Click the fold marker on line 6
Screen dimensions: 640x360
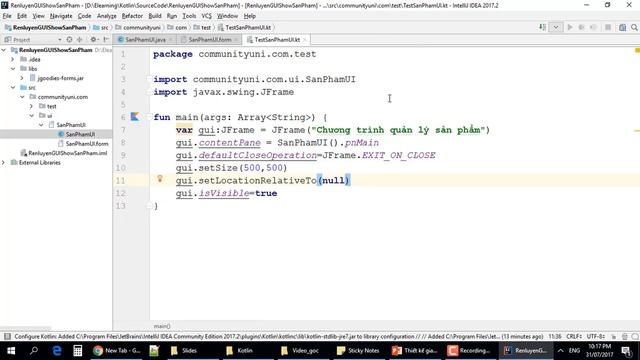coord(149,117)
